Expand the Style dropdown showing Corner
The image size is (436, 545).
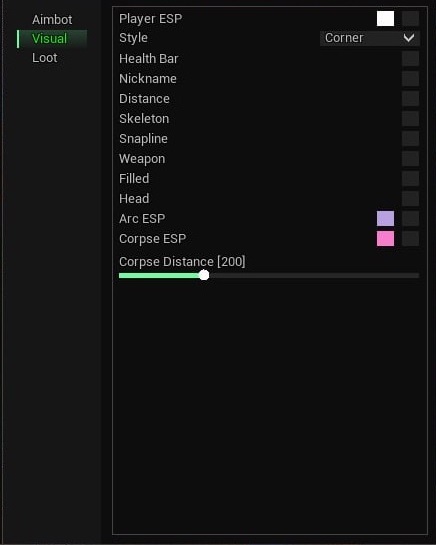(370, 38)
